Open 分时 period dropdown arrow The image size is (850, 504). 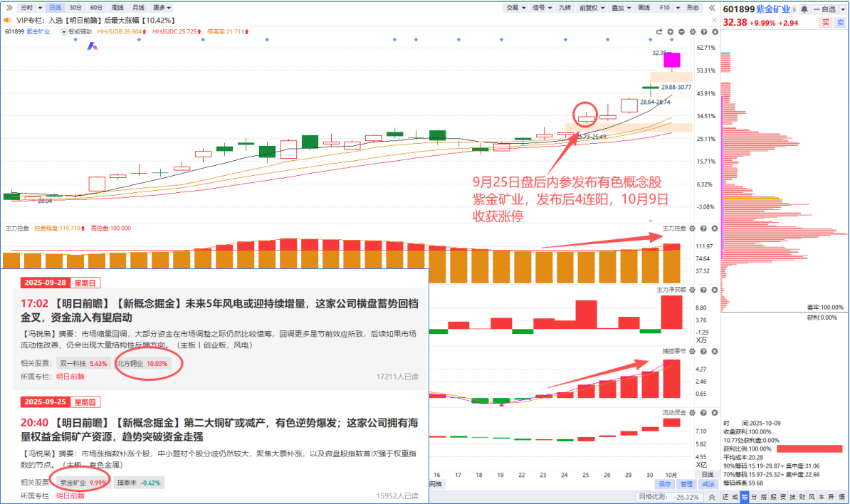[40, 8]
